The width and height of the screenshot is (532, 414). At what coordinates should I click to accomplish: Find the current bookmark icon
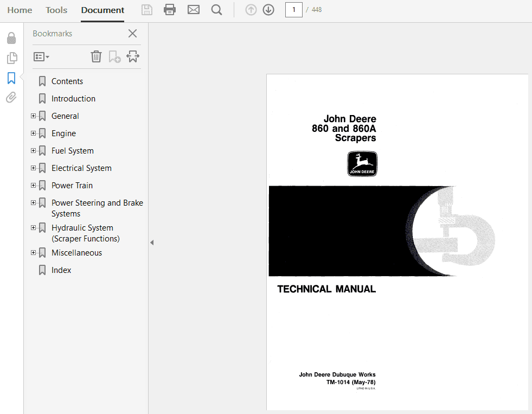click(133, 56)
